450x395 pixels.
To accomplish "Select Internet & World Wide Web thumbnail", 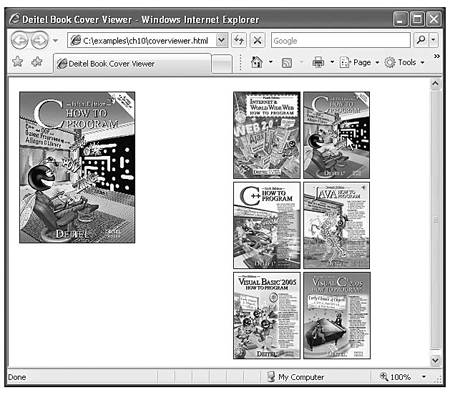I will [x=267, y=135].
